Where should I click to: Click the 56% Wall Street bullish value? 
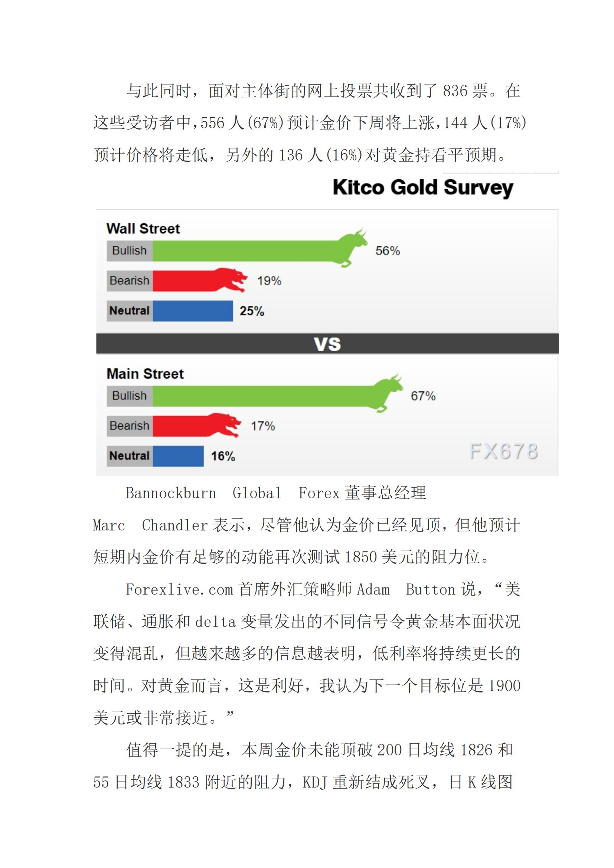[388, 250]
